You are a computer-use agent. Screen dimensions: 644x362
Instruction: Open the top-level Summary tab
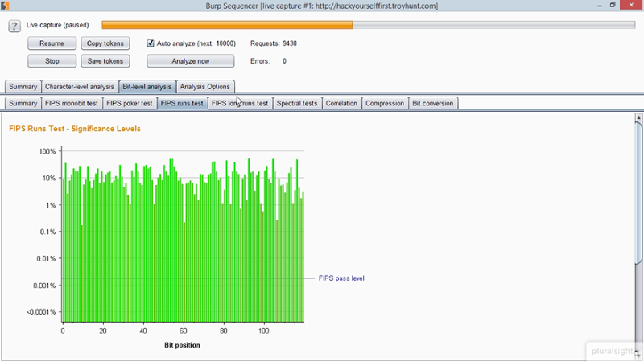23,87
